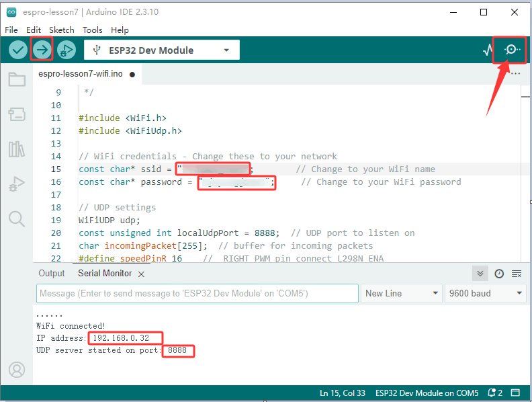
Task: Toggle timestamp clock icon in Serial Monitor
Action: pyautogui.click(x=498, y=274)
